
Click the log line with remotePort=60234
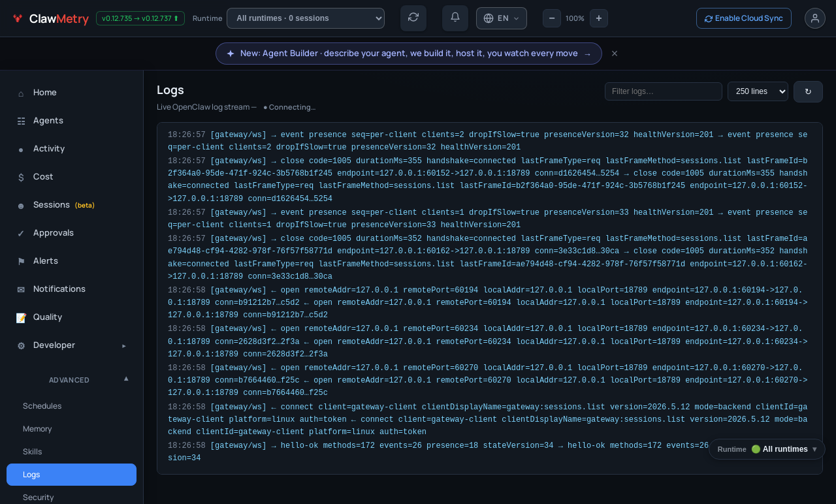[x=488, y=341]
